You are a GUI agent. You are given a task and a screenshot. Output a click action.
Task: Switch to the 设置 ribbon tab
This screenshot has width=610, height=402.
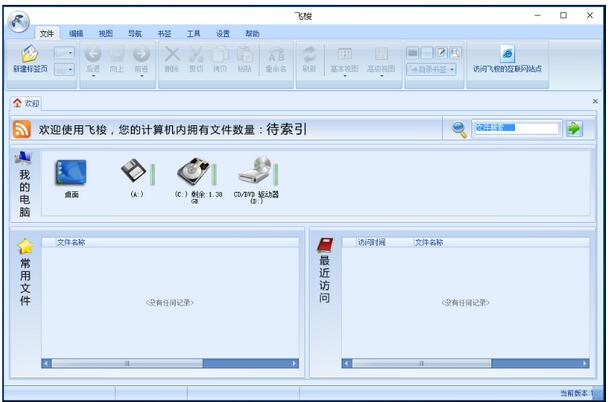(x=223, y=34)
